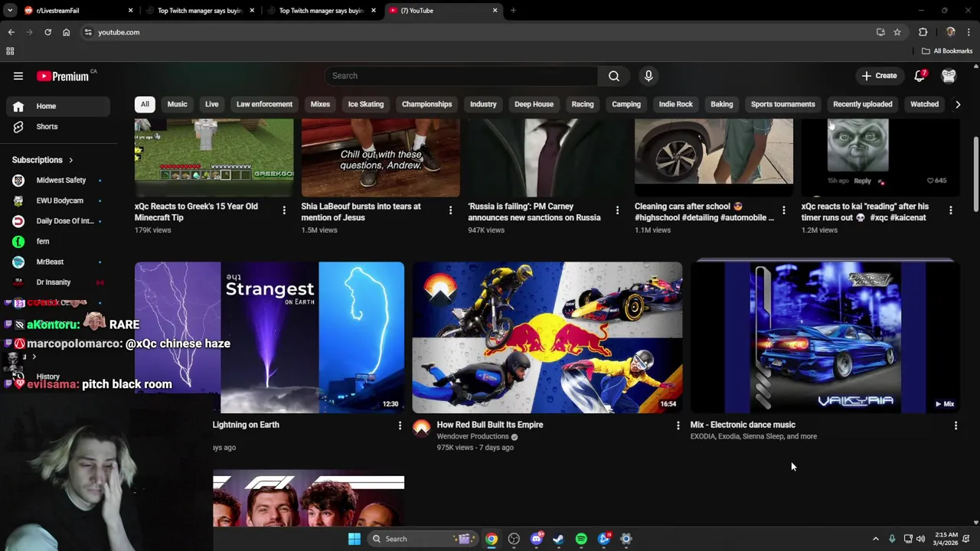Open the Chrome extensions puzzle icon
Viewport: 980px width, 551px height.
(x=923, y=32)
